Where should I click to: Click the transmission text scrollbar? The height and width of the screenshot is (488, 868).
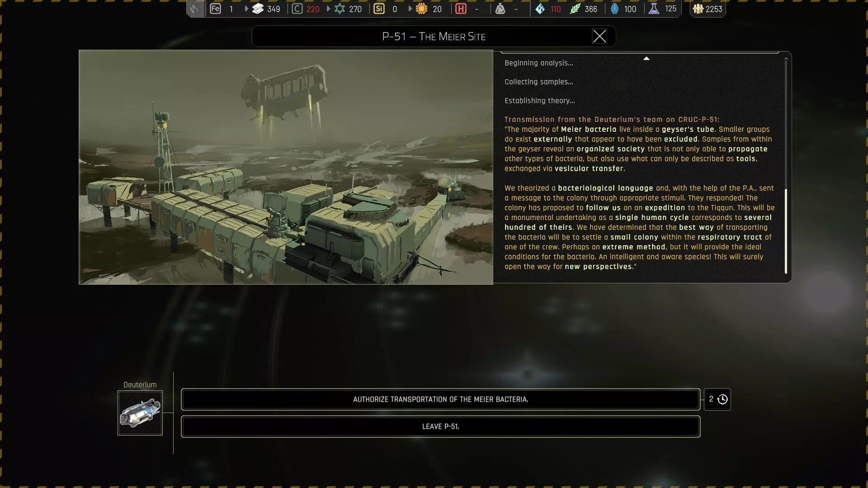pos(786,231)
